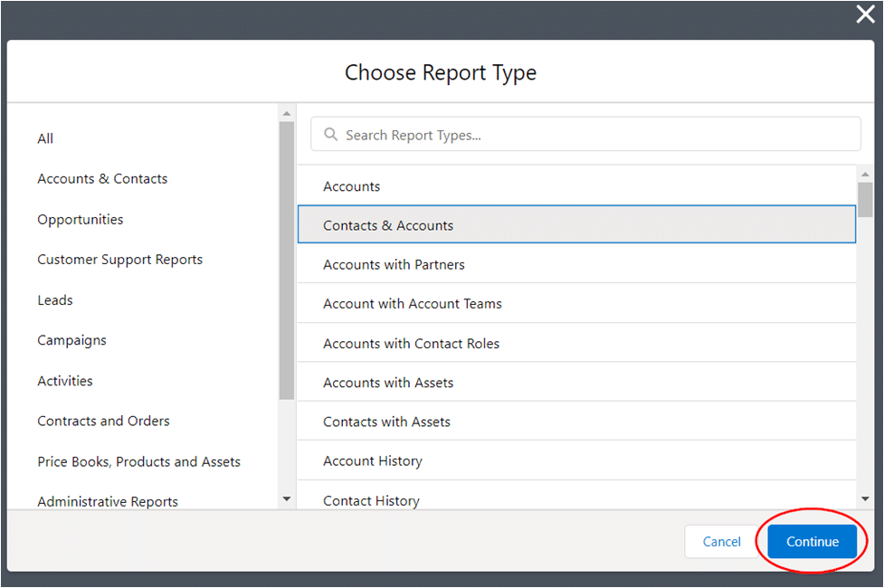
Task: Click the down chevron below Administrative Reports
Action: tap(287, 498)
